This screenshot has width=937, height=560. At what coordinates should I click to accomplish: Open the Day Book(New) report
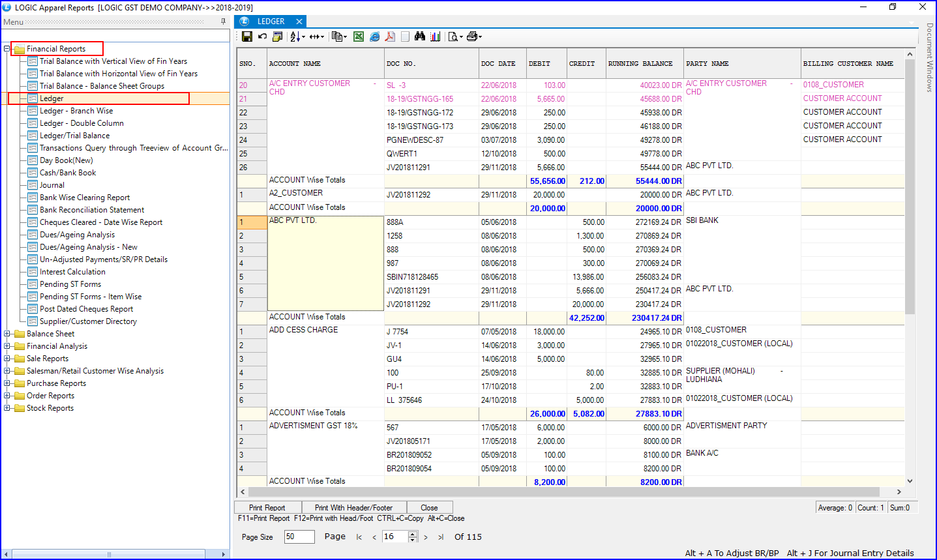67,160
